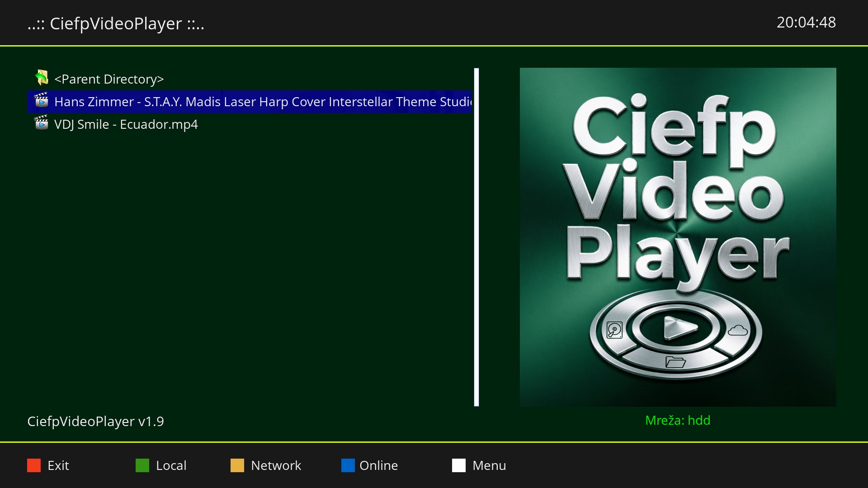Click the Hans Zimmer video file icon
The height and width of the screenshot is (488, 868).
click(x=42, y=100)
